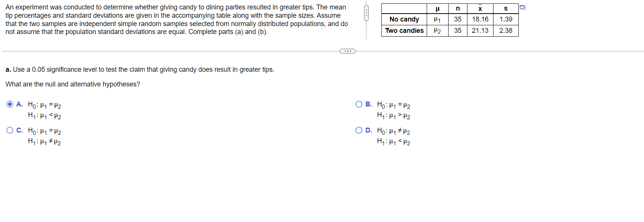Click the s column header
Screen dimensions: 644x222
click(x=506, y=8)
